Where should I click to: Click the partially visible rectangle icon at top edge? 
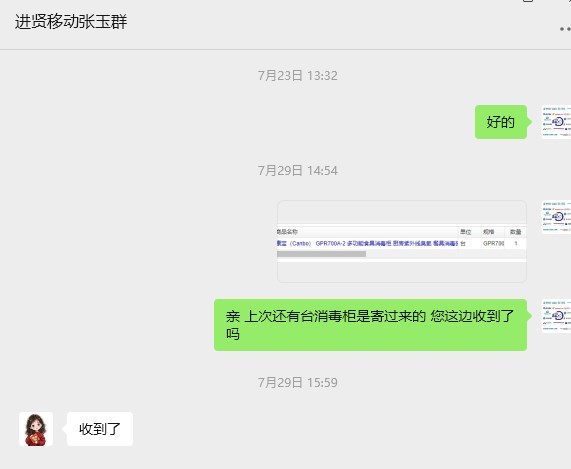click(528, 1)
